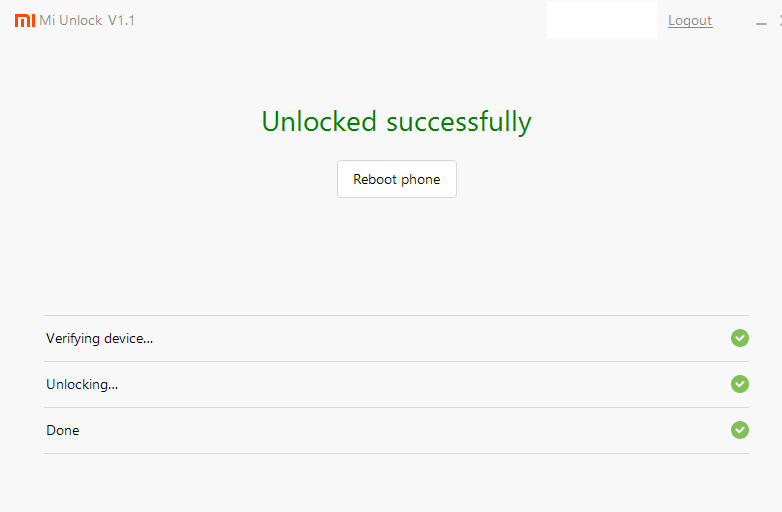The image size is (782, 512).
Task: Select the Done status label
Action: [62, 430]
